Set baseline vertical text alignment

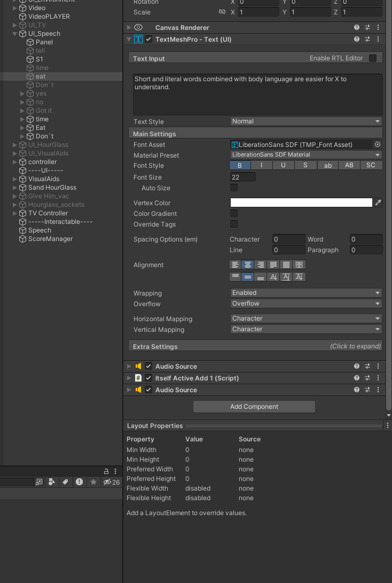[x=273, y=277]
